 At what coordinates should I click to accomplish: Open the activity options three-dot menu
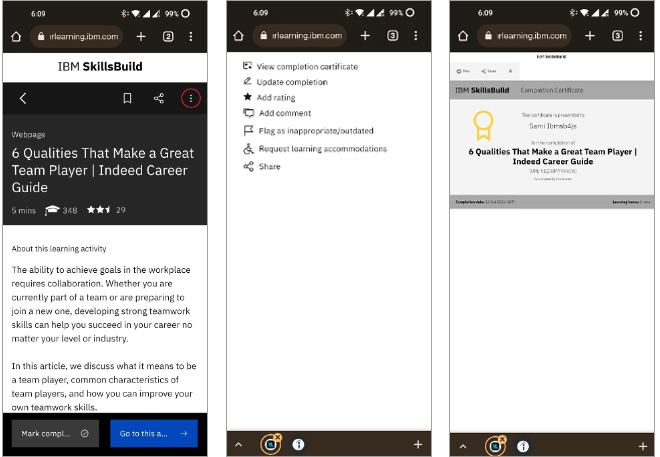tap(191, 98)
